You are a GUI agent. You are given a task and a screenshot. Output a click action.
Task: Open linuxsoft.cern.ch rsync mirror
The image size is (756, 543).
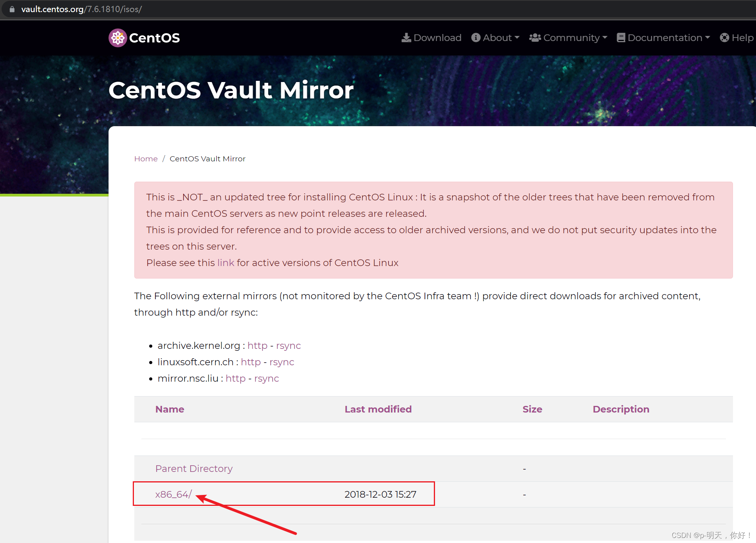(282, 362)
